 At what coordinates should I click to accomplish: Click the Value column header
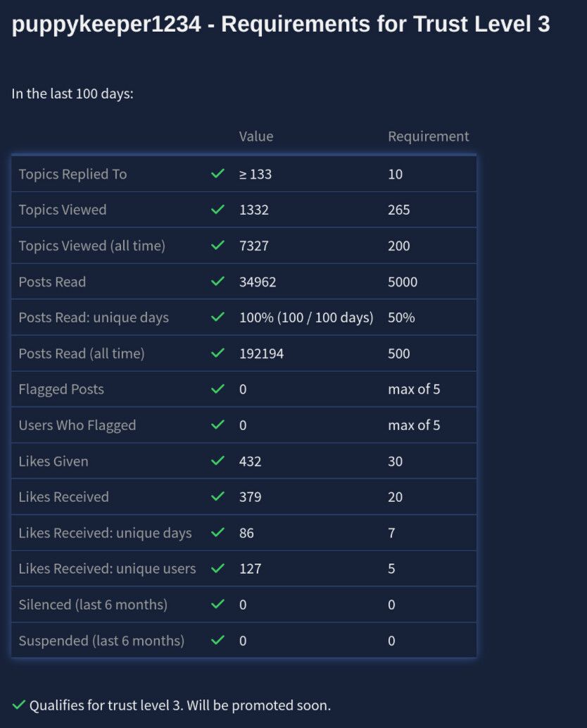click(256, 137)
